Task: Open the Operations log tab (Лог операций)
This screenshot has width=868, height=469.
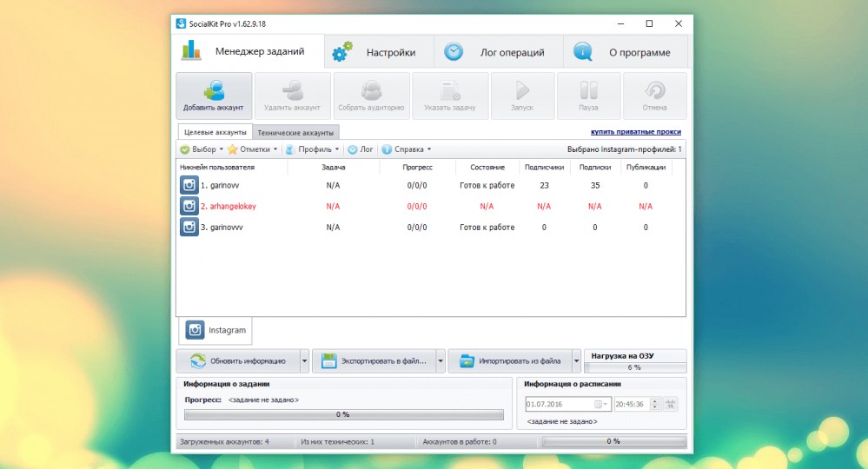Action: (499, 52)
